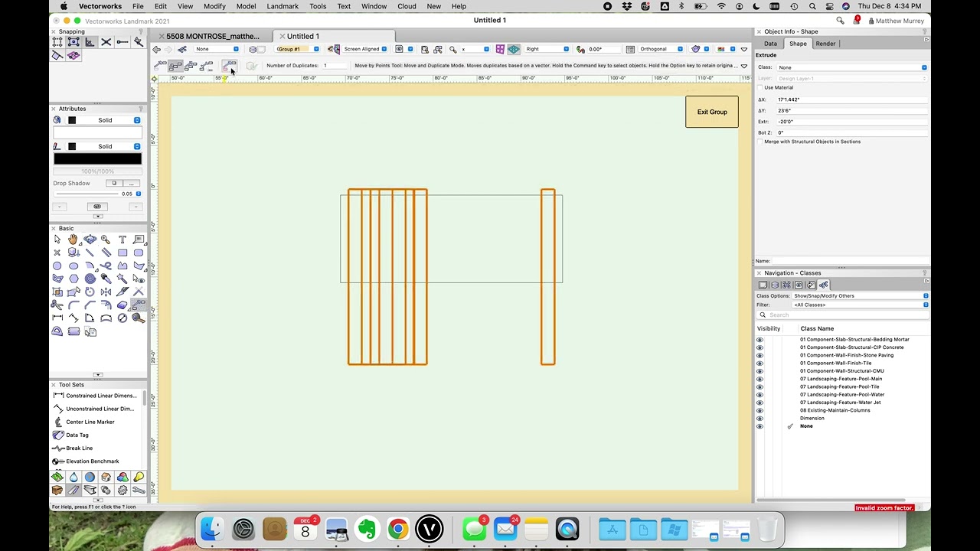
Task: Select the Circle tool
Action: (x=57, y=266)
